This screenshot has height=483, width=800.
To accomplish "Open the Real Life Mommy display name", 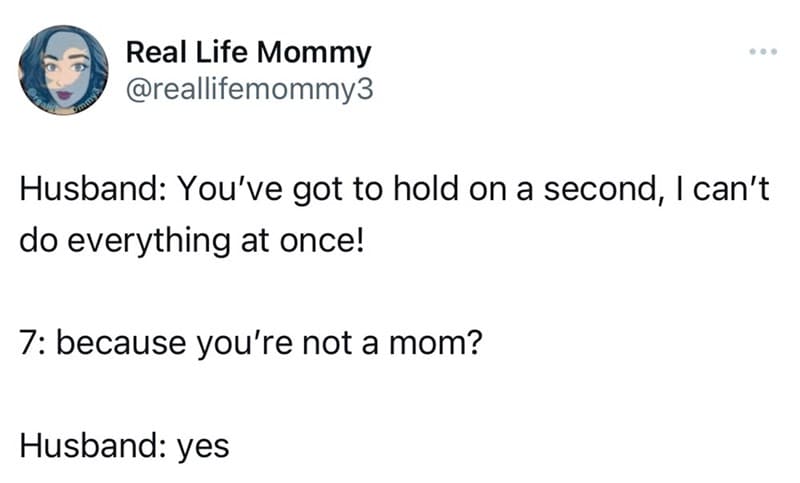I will [248, 53].
